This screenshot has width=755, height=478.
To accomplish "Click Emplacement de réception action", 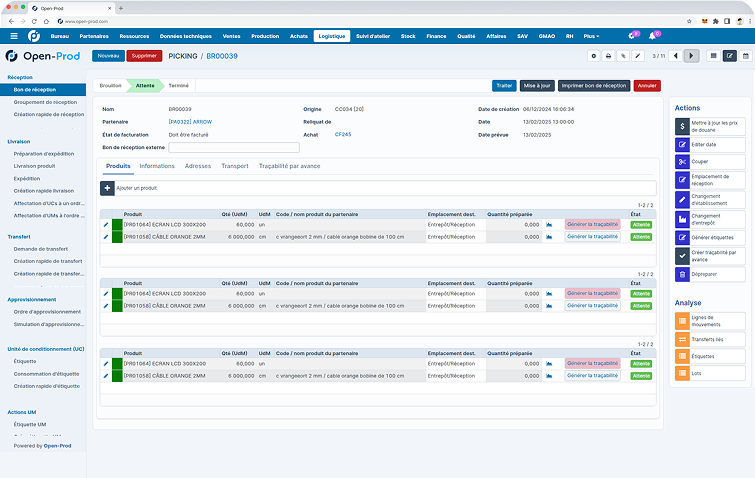I will pyautogui.click(x=710, y=180).
